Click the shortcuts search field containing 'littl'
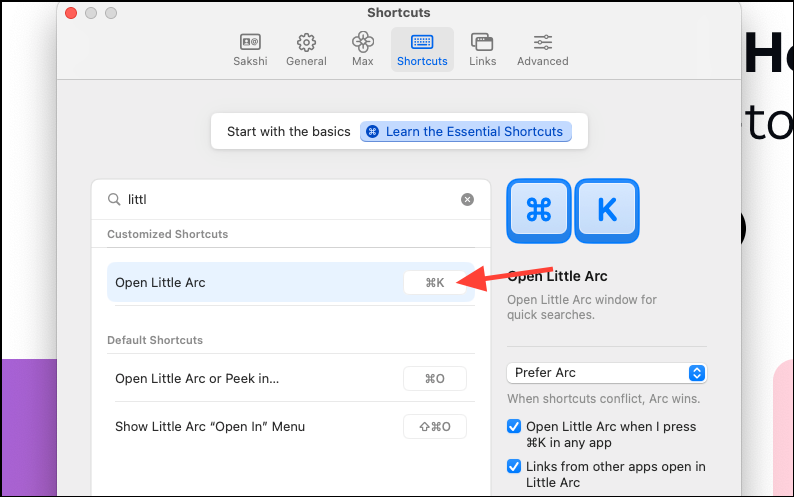Image resolution: width=794 pixels, height=497 pixels. coord(291,200)
